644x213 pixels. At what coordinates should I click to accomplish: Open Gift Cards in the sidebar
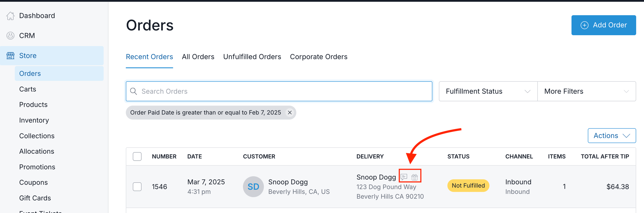(x=35, y=198)
